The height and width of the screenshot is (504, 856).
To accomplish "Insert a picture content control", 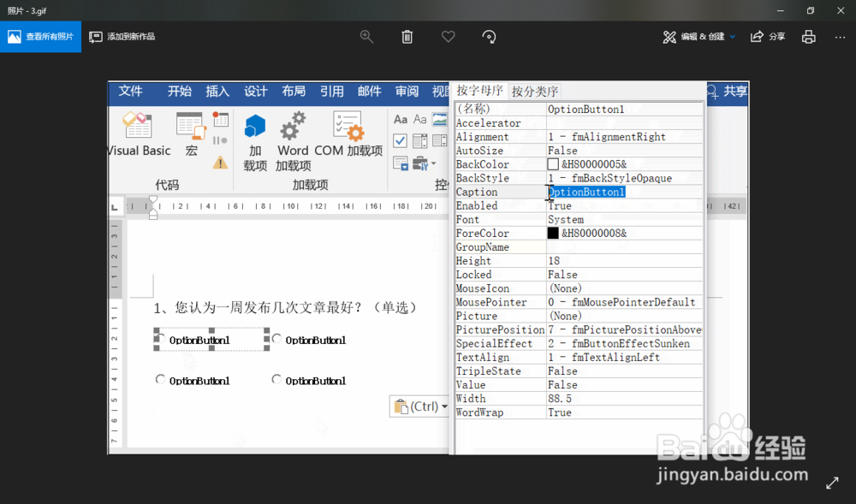I will [442, 120].
